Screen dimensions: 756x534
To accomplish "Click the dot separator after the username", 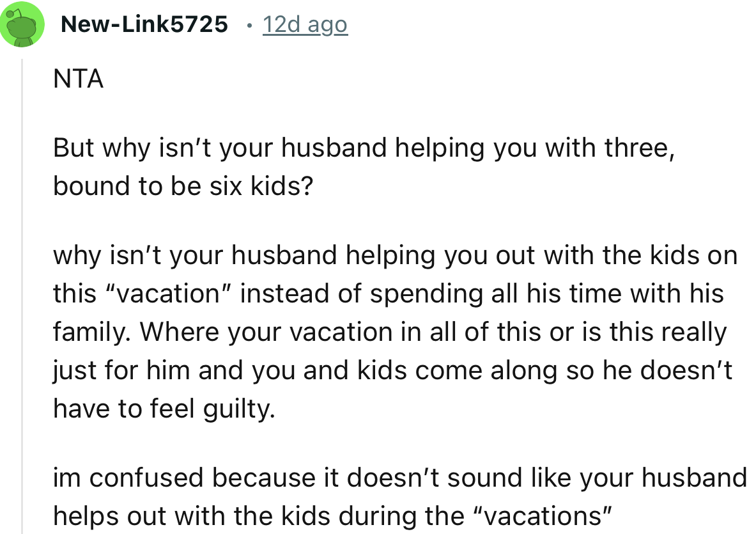I will click(x=249, y=24).
